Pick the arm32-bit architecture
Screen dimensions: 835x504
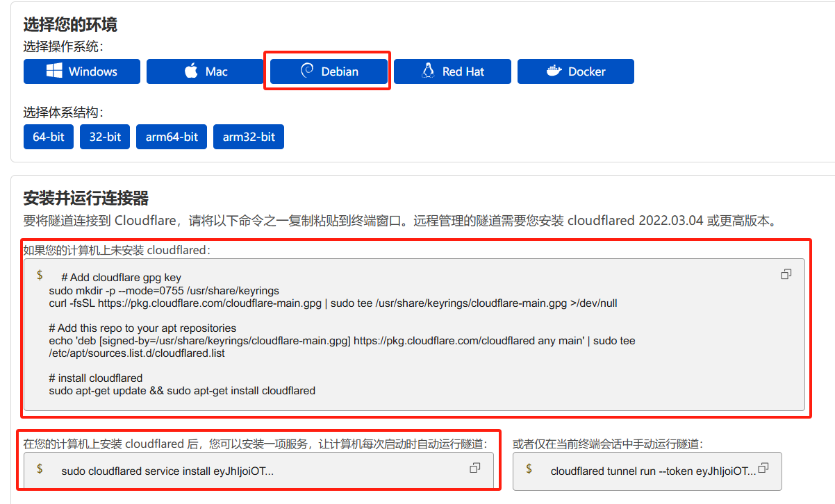249,137
